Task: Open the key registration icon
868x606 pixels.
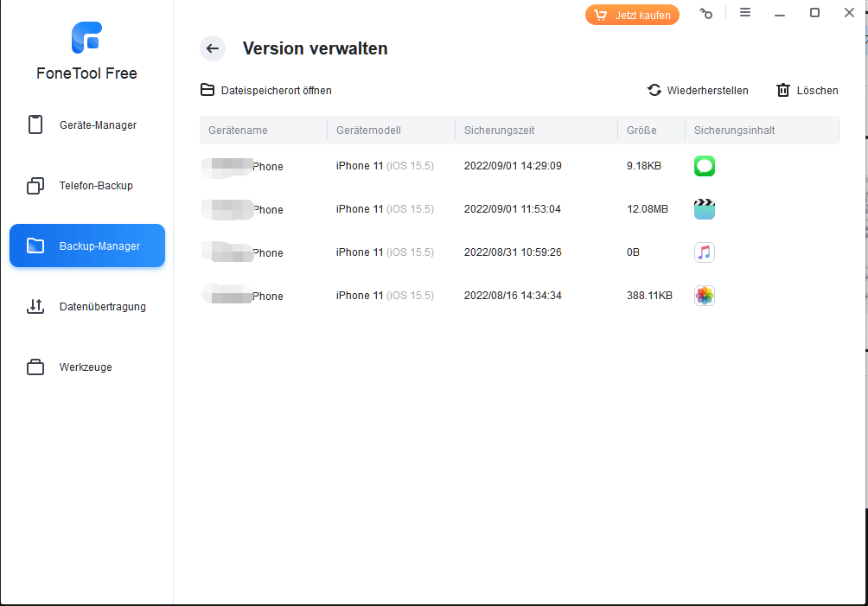Action: 705,13
